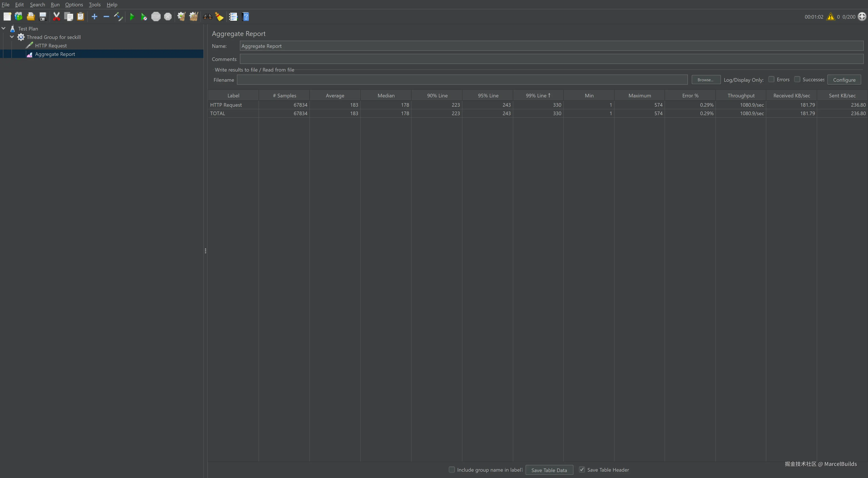Click the binoculars Search icon
This screenshot has height=478, width=868.
click(207, 17)
